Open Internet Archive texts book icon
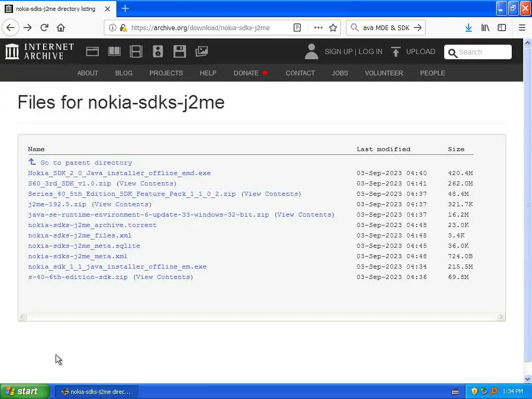Image resolution: width=532 pixels, height=399 pixels. pyautogui.click(x=114, y=51)
